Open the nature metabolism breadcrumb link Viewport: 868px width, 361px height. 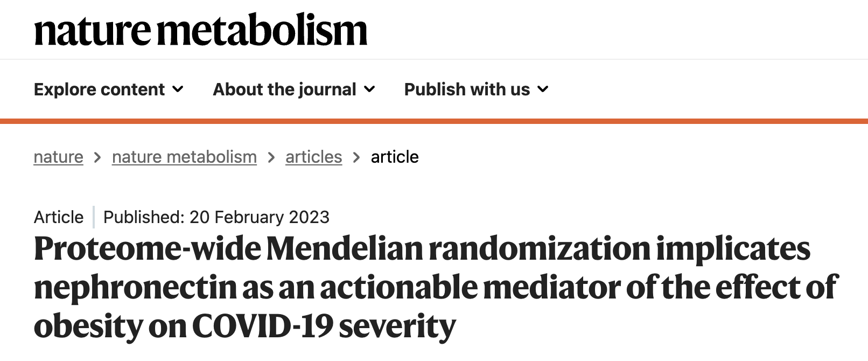pos(184,157)
